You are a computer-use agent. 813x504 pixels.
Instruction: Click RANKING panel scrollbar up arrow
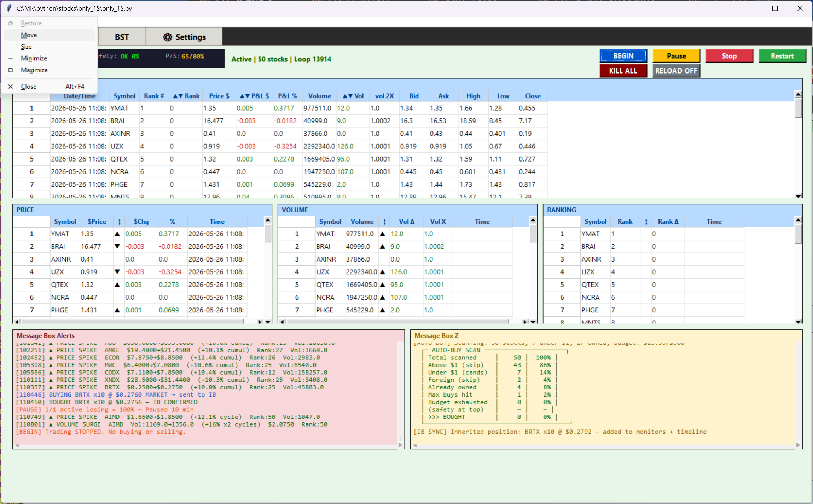pos(798,220)
